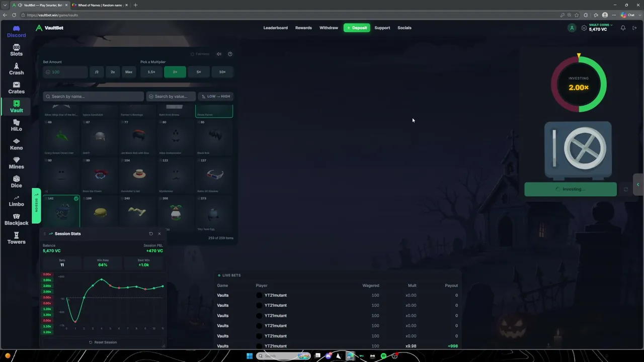Select the Bozo the Clown item

click(100, 175)
